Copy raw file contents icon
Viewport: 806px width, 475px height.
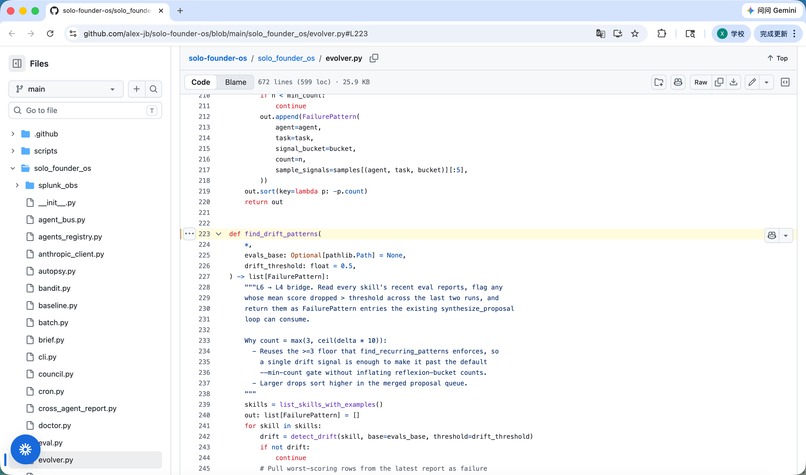tap(719, 82)
